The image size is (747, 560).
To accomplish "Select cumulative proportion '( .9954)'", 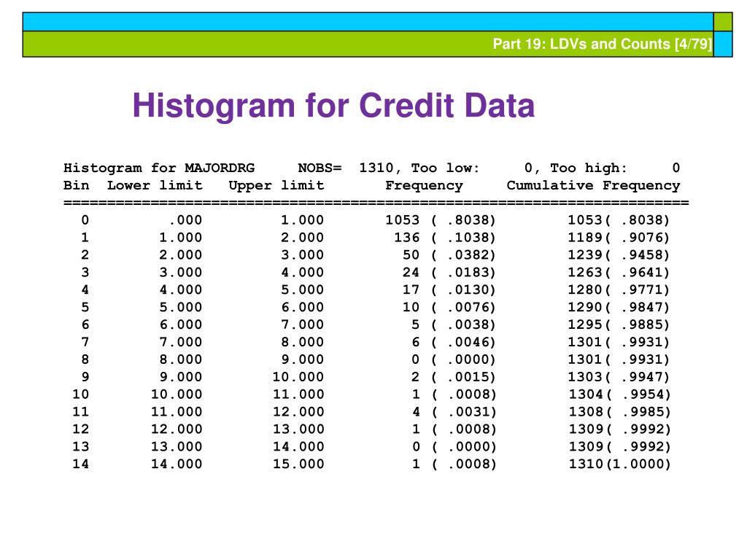I will click(638, 394).
